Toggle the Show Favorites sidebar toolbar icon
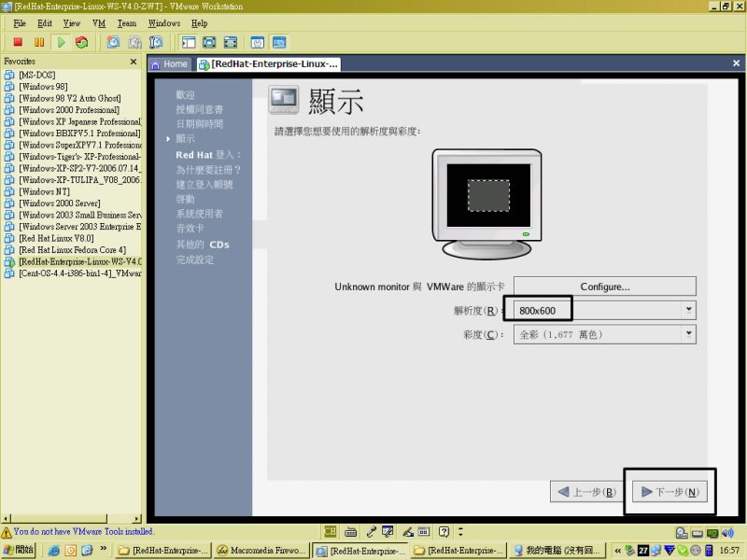The height and width of the screenshot is (560, 747). click(189, 42)
